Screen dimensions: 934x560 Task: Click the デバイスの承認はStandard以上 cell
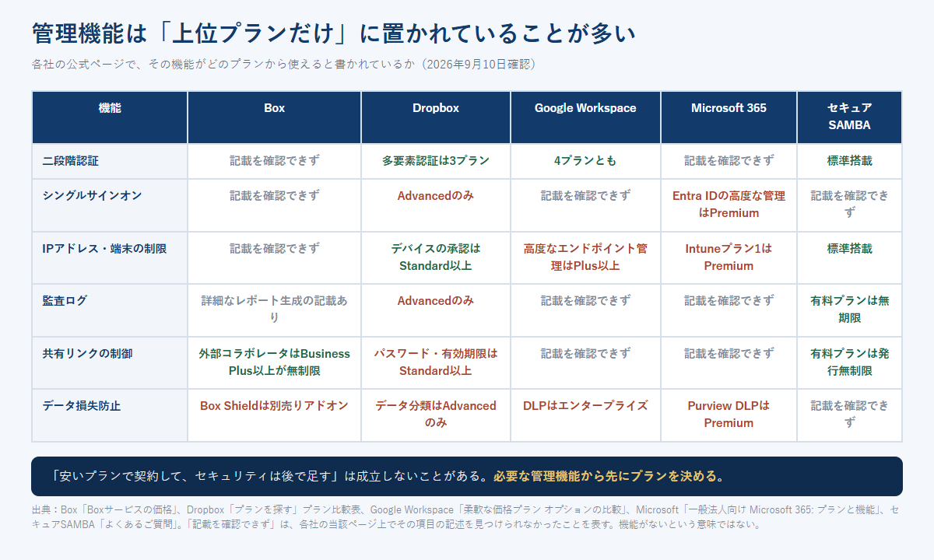[436, 257]
